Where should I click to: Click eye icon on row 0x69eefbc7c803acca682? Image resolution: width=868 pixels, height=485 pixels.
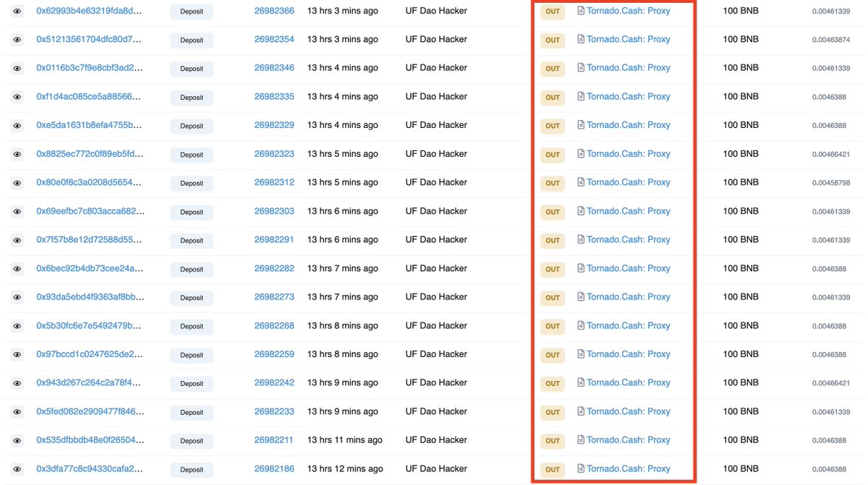[x=17, y=211]
